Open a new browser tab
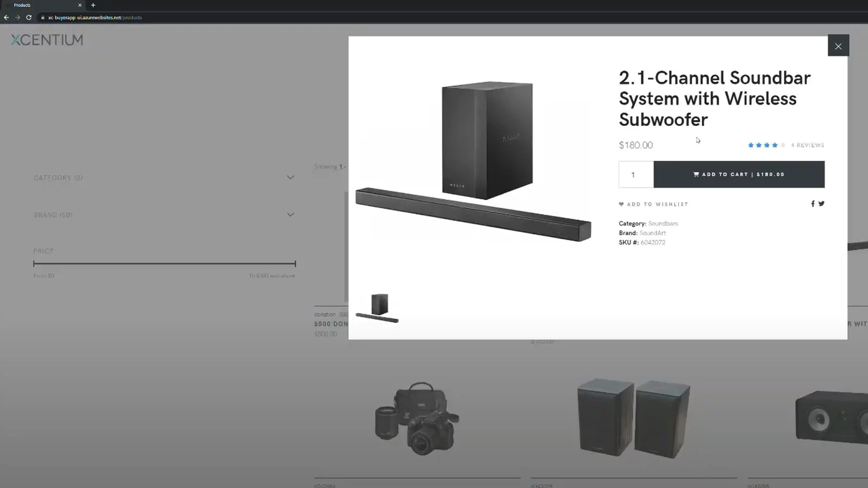This screenshot has height=488, width=868. 93,5
